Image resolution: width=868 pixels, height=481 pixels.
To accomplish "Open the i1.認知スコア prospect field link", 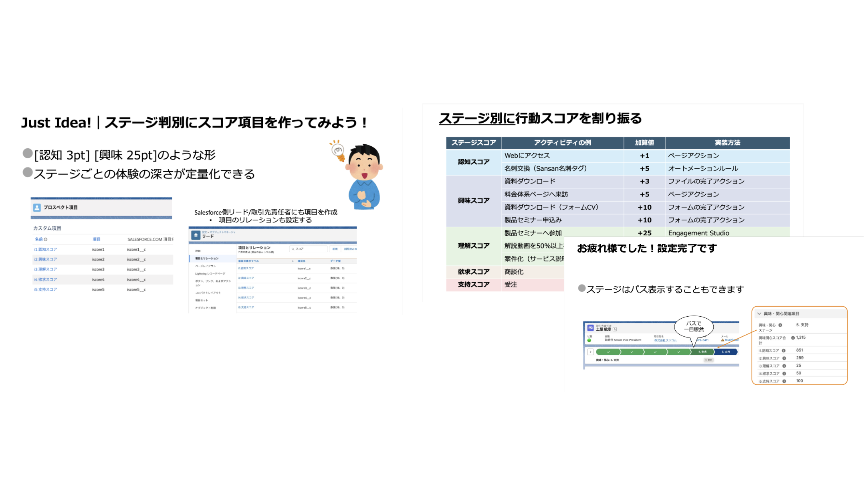I will coord(45,249).
